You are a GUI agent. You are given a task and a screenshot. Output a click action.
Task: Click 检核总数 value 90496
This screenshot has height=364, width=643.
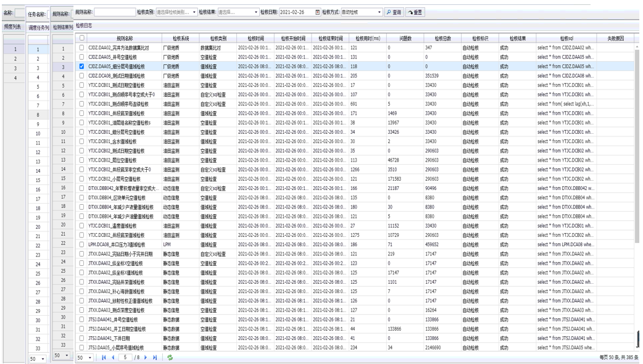(x=431, y=189)
